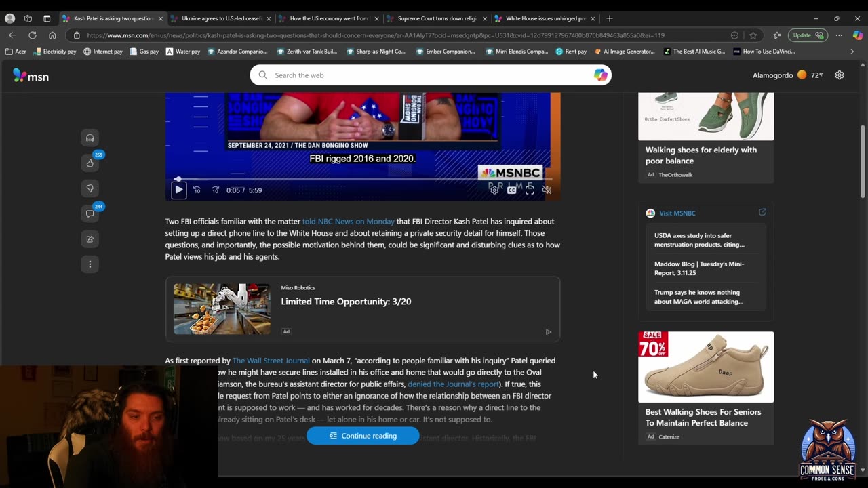
Task: Dislike the article with thumbs down
Action: coord(90,188)
